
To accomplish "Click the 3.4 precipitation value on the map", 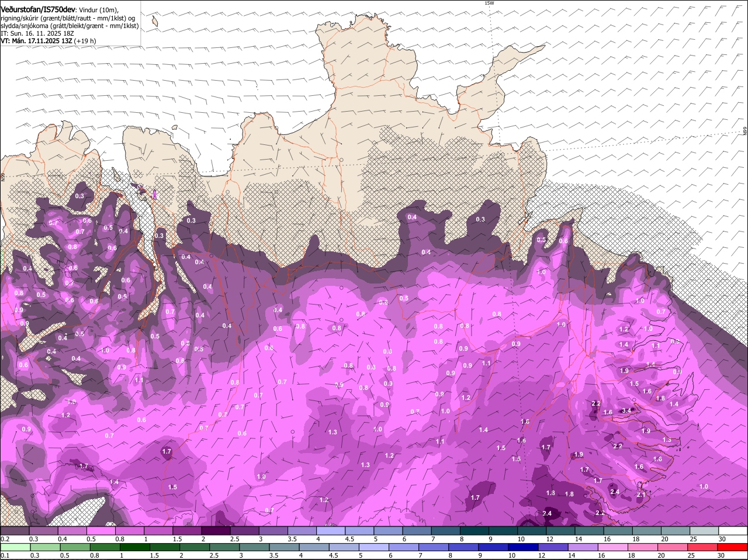I will pos(626,410).
